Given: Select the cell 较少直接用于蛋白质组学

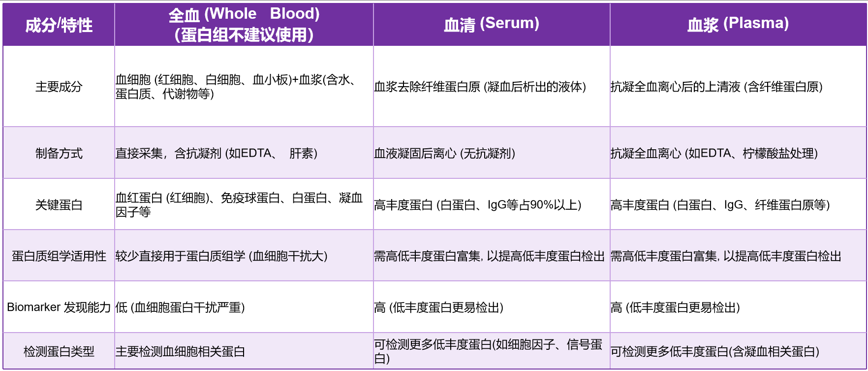Looking at the screenshot, I should coord(221,256).
